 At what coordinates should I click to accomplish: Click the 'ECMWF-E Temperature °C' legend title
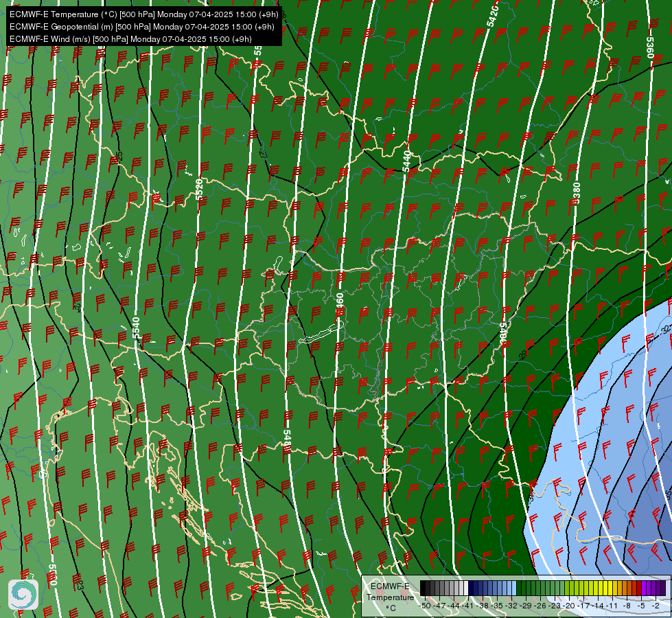[390, 597]
